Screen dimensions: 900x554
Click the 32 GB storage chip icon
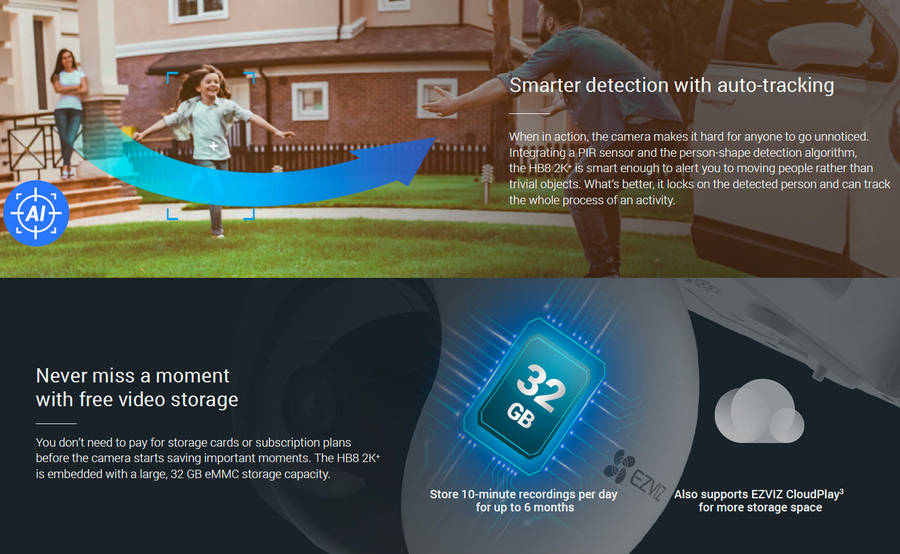pyautogui.click(x=534, y=396)
